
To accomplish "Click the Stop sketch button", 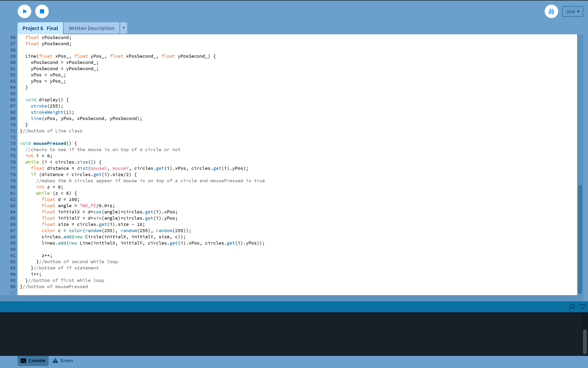I will [42, 12].
